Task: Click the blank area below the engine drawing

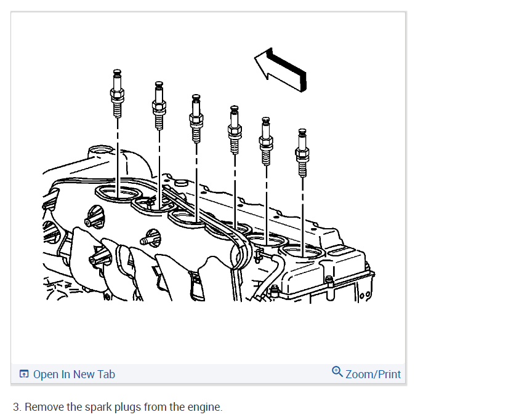Action: coord(209,332)
